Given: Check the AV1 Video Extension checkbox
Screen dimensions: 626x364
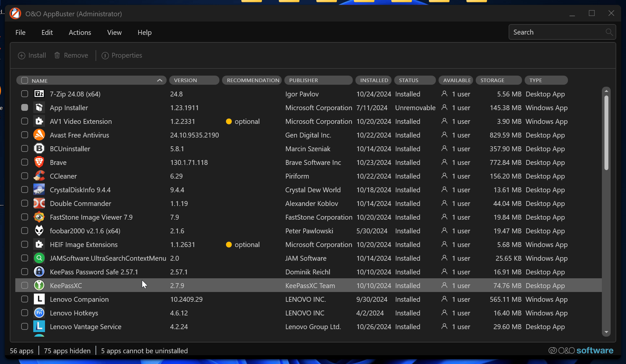Looking at the screenshot, I should click(24, 121).
